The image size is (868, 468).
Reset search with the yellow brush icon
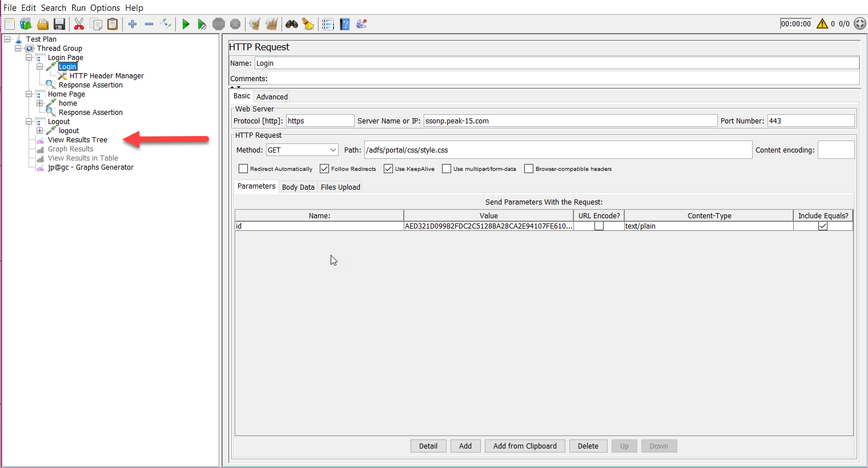click(308, 24)
